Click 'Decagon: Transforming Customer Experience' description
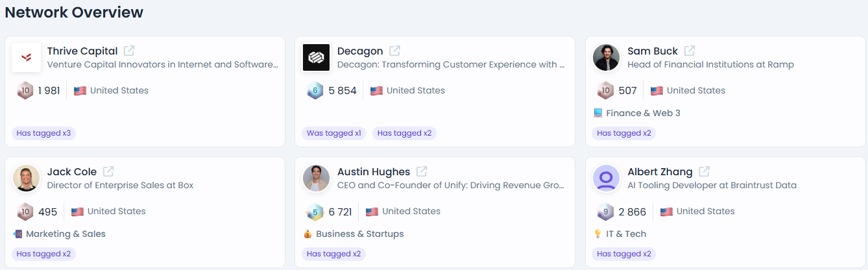This screenshot has height=270, width=868. [x=451, y=64]
